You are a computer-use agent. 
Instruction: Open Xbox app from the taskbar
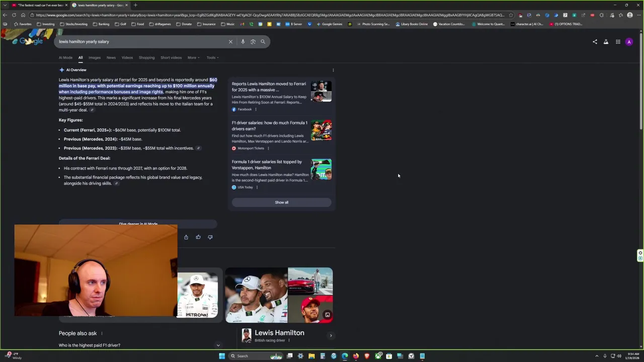[378, 356]
